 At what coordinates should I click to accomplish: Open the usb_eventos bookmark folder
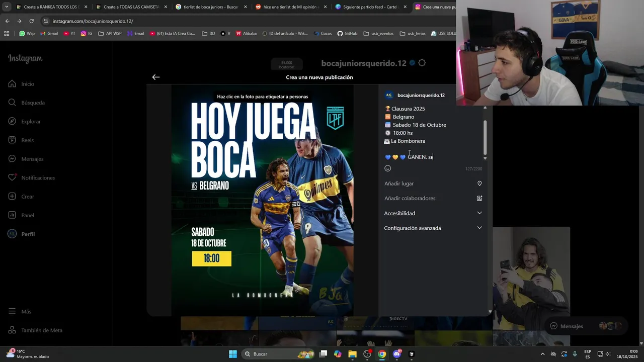[x=378, y=34]
